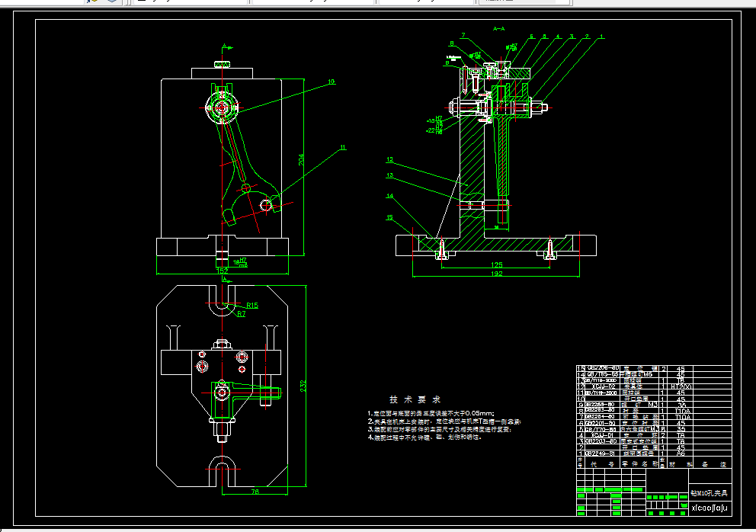Click technical requirement line 3
756x532 pixels.
[439, 429]
